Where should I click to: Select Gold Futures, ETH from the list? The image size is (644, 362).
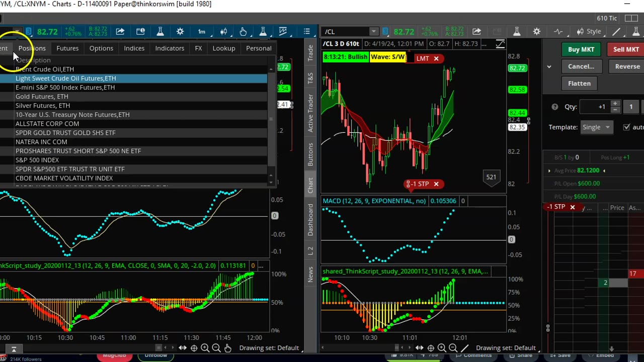[x=134, y=97]
